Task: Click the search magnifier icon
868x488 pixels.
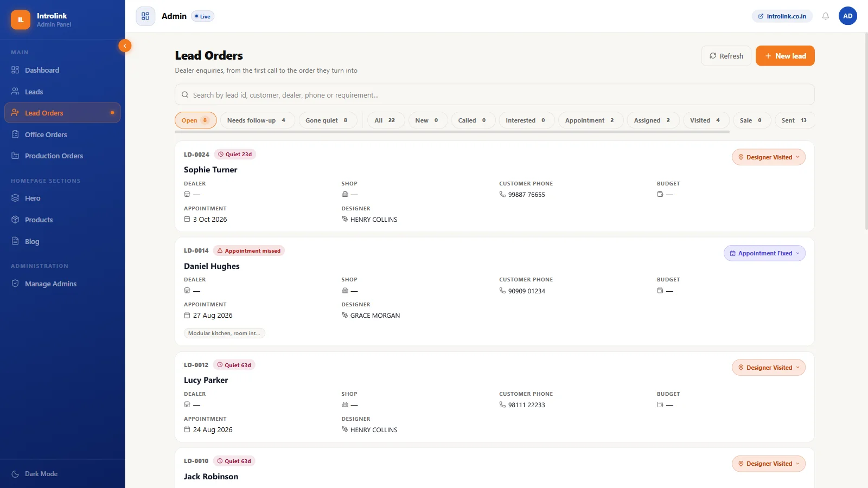Action: point(185,95)
